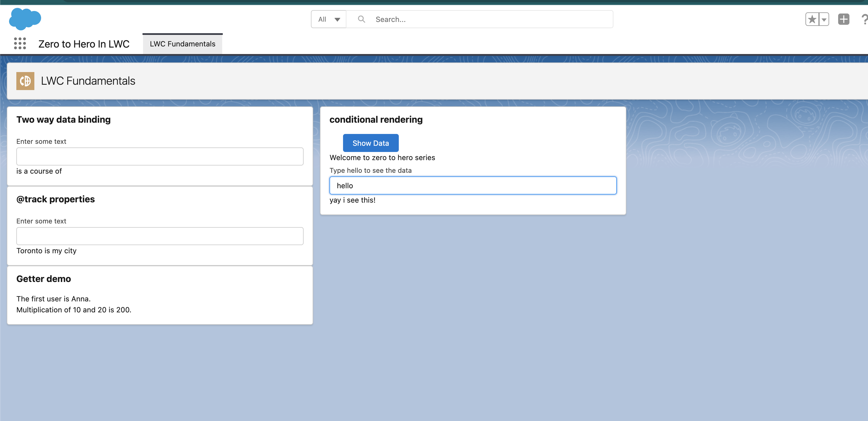Click the @track properties text input
Viewport: 868px width, 421px height.
[160, 236]
